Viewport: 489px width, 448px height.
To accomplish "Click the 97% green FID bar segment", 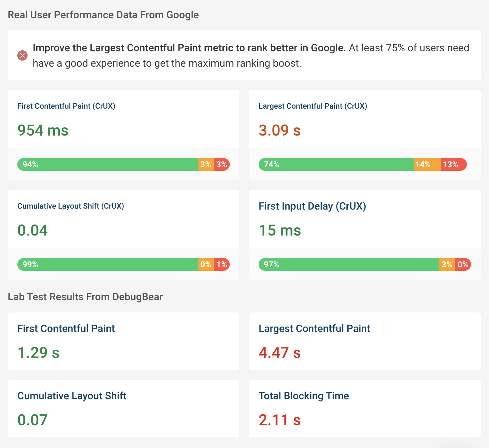I will [349, 264].
